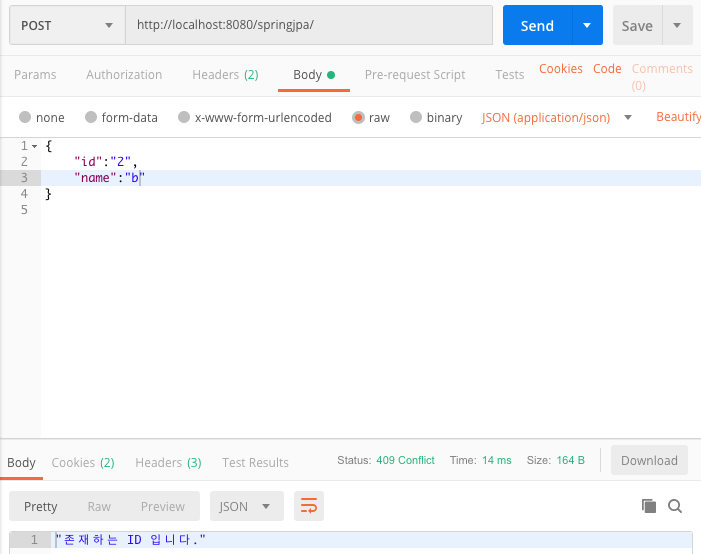Click the 409 Conflict status text
The height and width of the screenshot is (554, 701).
point(405,460)
